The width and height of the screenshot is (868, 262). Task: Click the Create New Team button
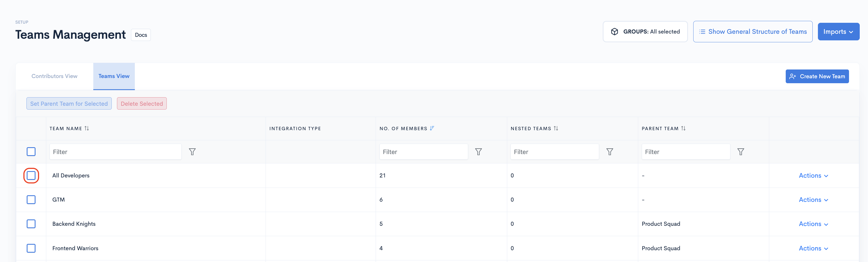[x=817, y=76]
